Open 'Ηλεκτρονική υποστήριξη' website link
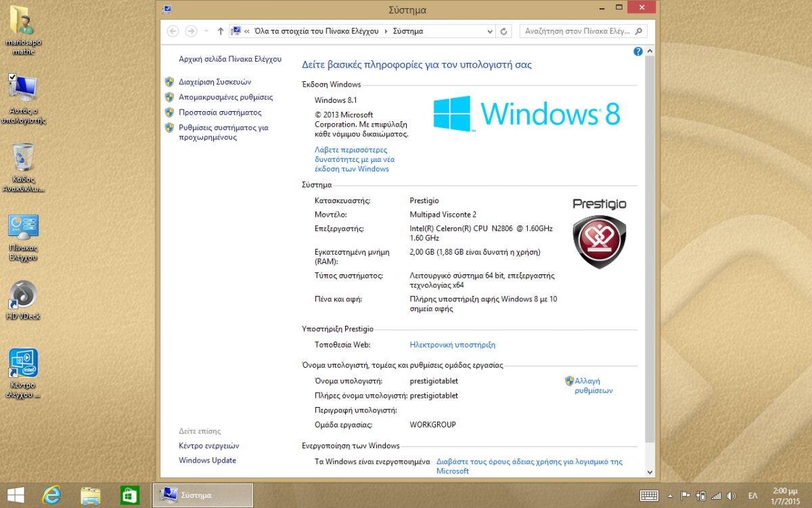The image size is (812, 508). [453, 345]
